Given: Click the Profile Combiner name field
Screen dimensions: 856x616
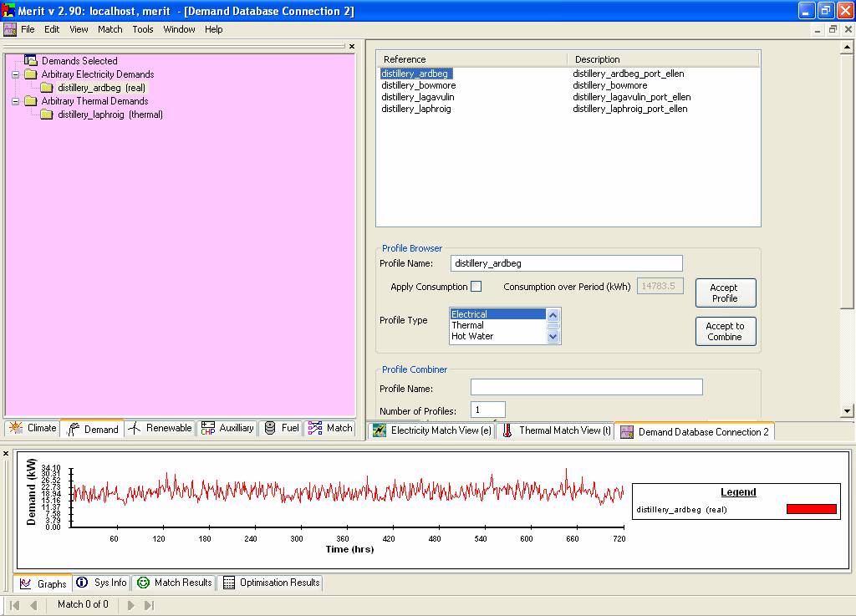Looking at the screenshot, I should 586,388.
